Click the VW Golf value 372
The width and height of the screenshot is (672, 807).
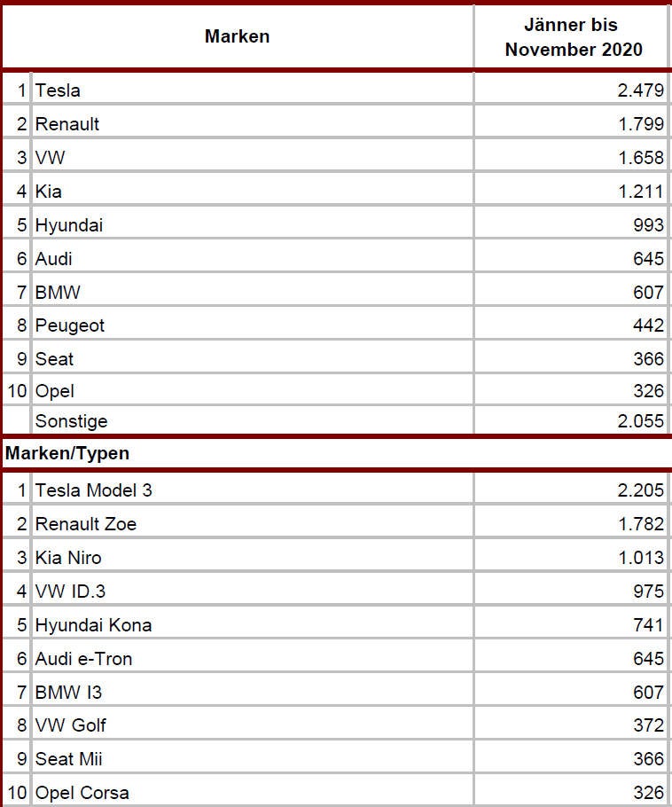click(649, 725)
